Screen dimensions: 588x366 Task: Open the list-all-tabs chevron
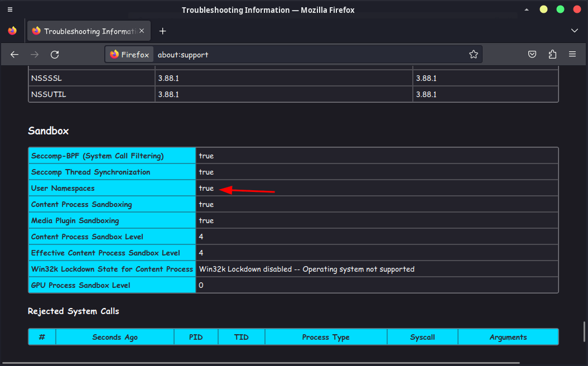pyautogui.click(x=575, y=31)
